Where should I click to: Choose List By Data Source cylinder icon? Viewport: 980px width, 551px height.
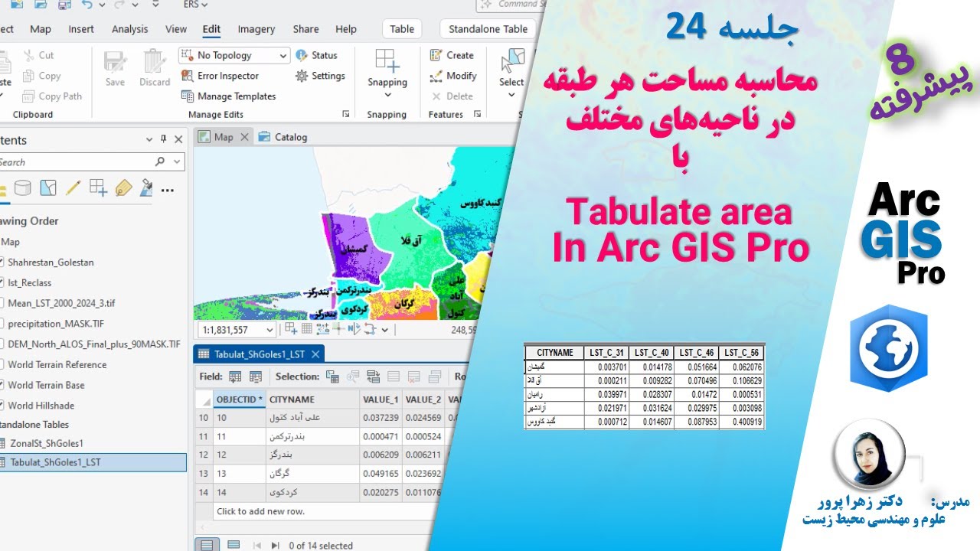23,187
